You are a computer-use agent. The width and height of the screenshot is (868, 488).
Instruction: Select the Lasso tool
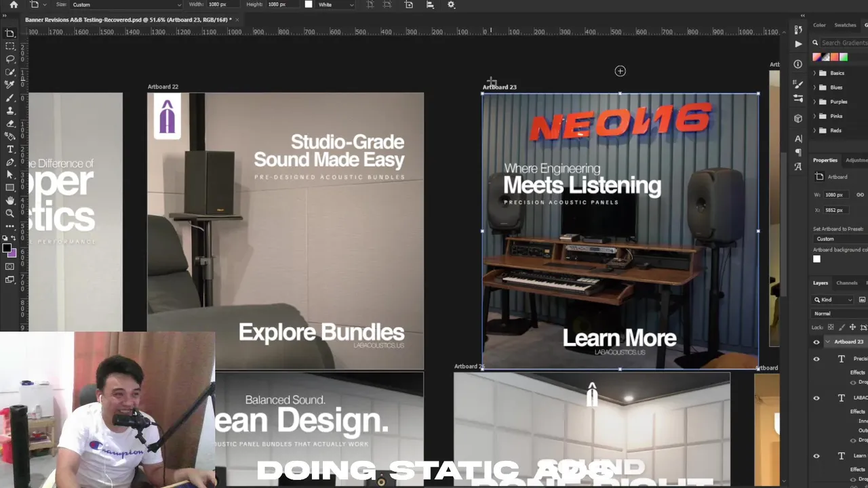pos(10,59)
